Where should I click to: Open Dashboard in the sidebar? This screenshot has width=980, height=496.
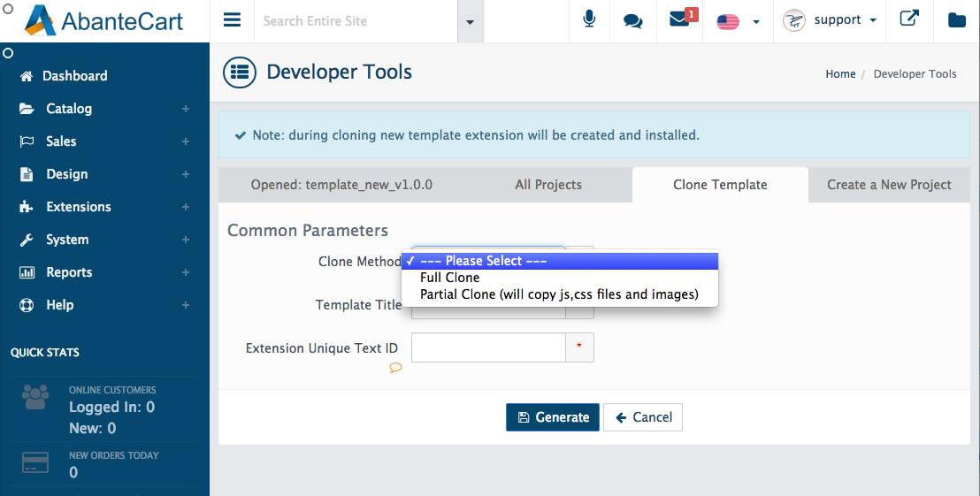coord(74,76)
